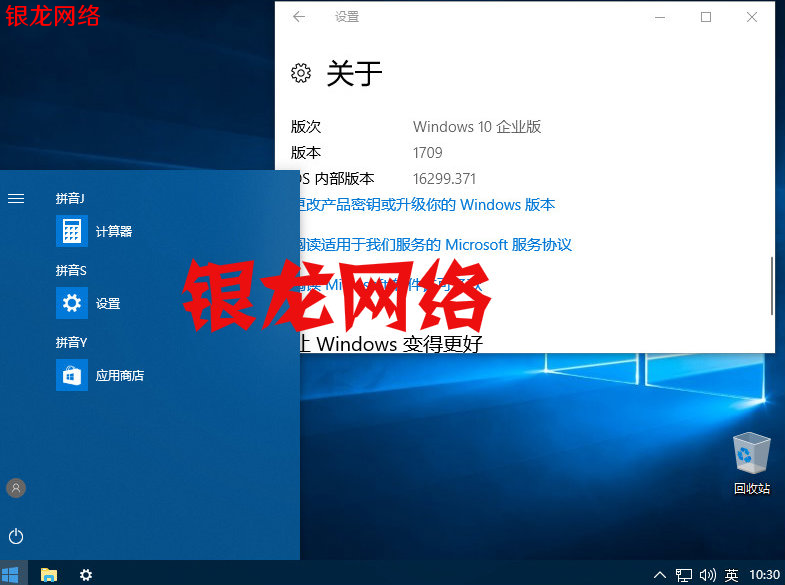Click the 计算器 app label
This screenshot has height=585, width=785.
pos(114,231)
